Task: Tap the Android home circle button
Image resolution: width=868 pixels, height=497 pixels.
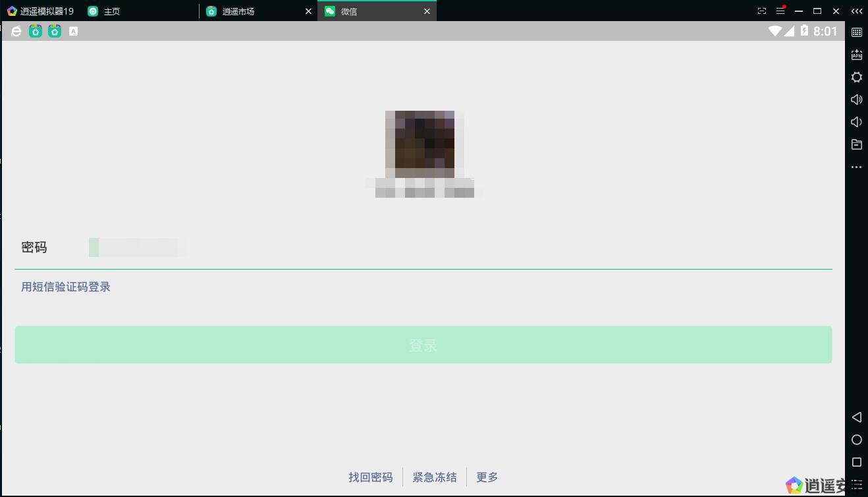Action: click(x=856, y=440)
